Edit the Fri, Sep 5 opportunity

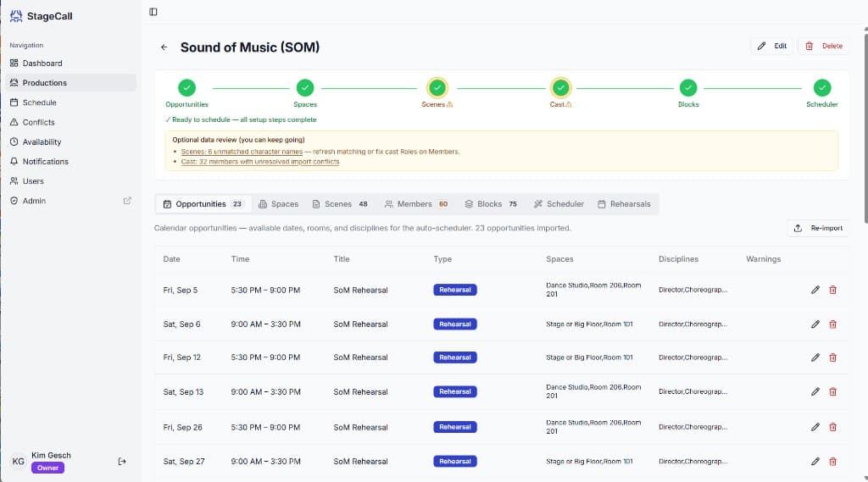click(x=815, y=290)
